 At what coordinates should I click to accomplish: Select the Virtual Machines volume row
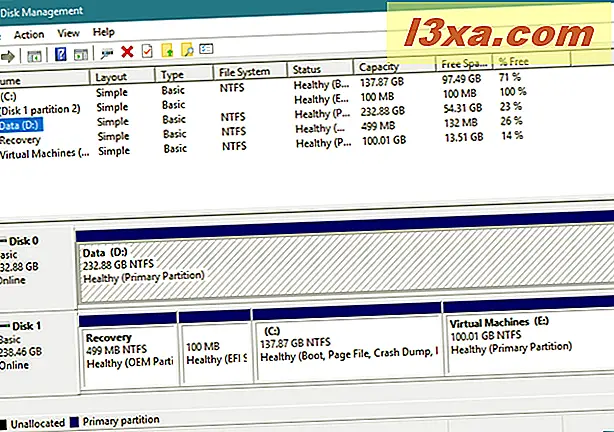point(263,146)
